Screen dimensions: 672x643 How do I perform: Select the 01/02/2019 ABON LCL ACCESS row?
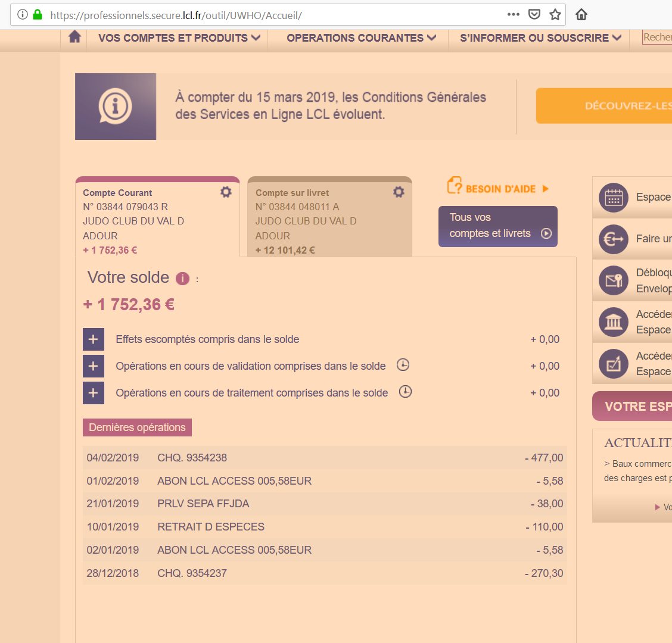[x=325, y=480]
